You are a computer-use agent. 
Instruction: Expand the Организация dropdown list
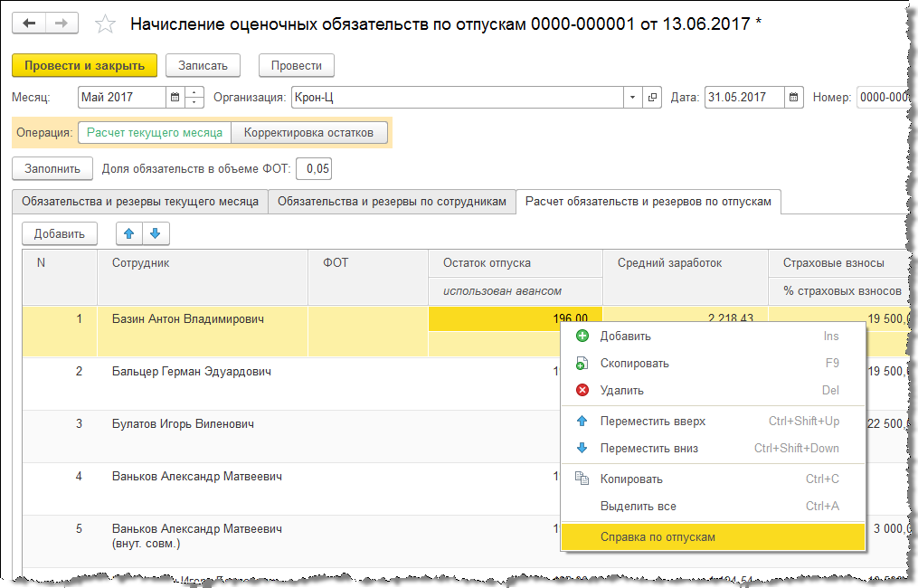(x=632, y=97)
